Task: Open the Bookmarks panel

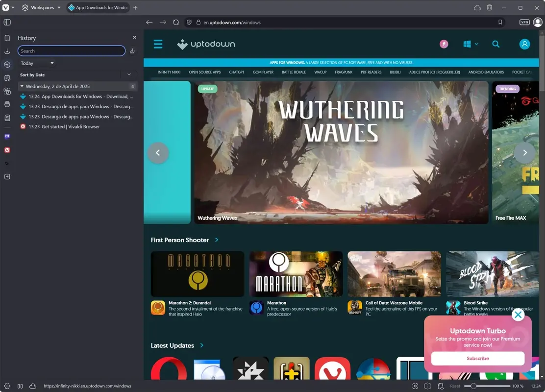Action: pos(7,38)
